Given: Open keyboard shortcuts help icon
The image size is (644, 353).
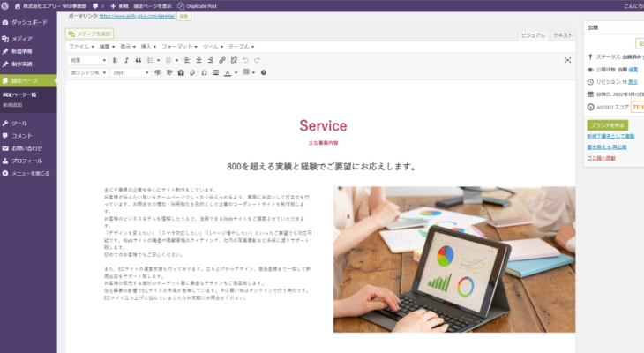Looking at the screenshot, I should [264, 72].
